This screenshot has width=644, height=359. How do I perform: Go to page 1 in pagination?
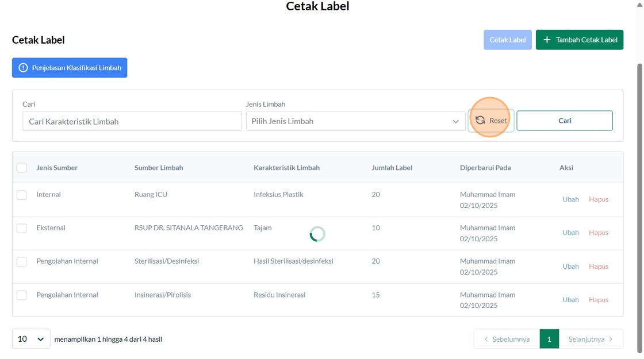549,339
